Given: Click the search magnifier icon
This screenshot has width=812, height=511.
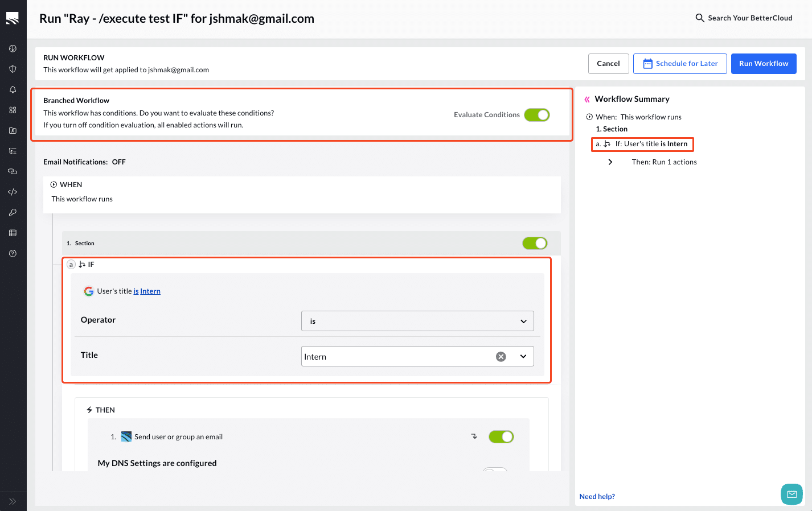Looking at the screenshot, I should 700,18.
